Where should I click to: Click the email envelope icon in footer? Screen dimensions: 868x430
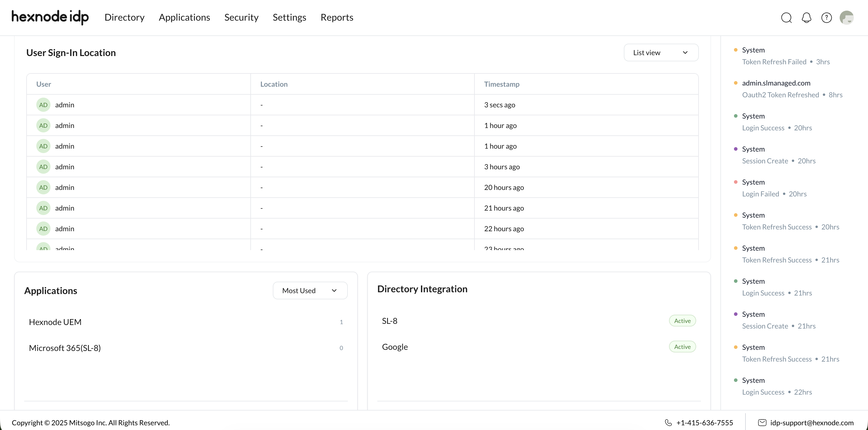(x=762, y=423)
